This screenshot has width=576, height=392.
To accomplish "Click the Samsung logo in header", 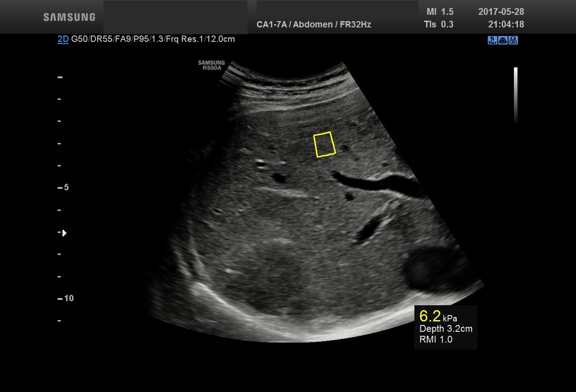I will [69, 18].
